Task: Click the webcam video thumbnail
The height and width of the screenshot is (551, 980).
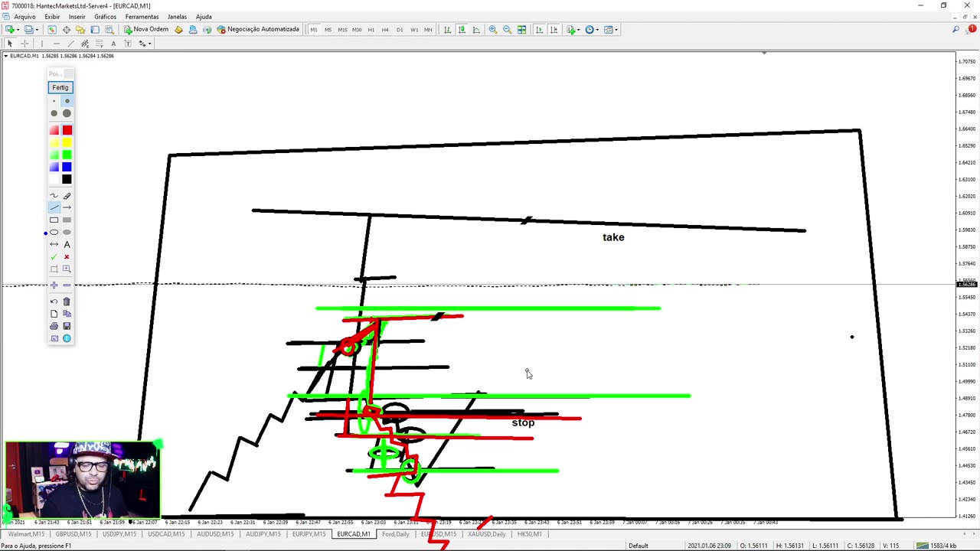Action: pyautogui.click(x=82, y=481)
